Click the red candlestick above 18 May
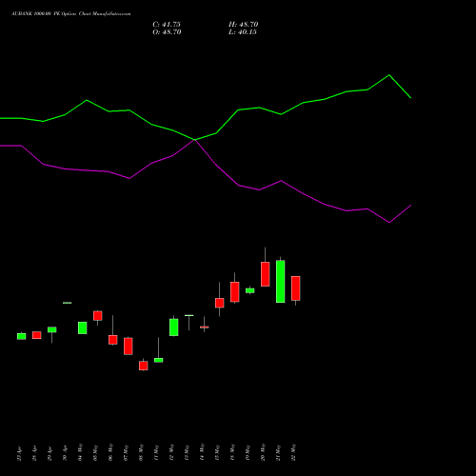Viewport: 476px width, 476px height. [235, 291]
